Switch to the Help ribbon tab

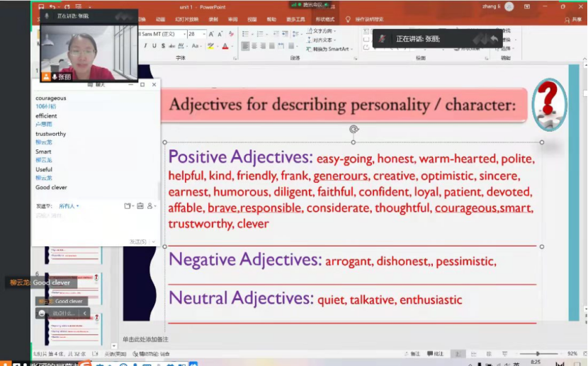pyautogui.click(x=272, y=20)
